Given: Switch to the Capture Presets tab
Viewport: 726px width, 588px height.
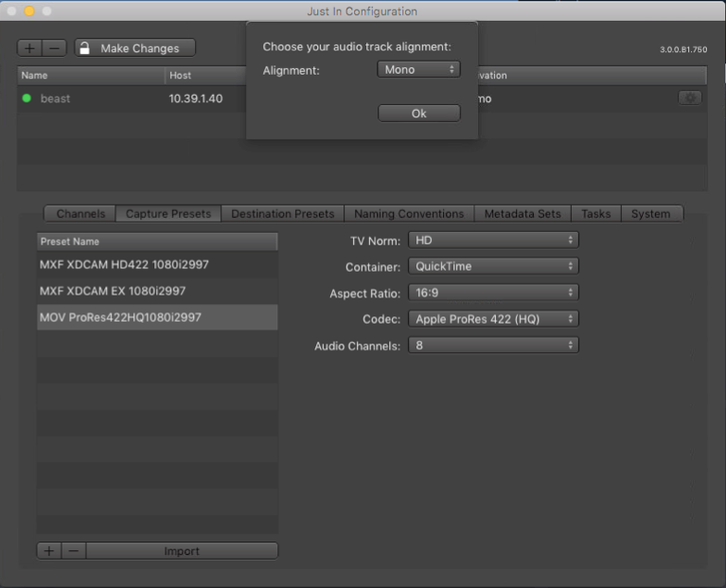Looking at the screenshot, I should (x=168, y=214).
